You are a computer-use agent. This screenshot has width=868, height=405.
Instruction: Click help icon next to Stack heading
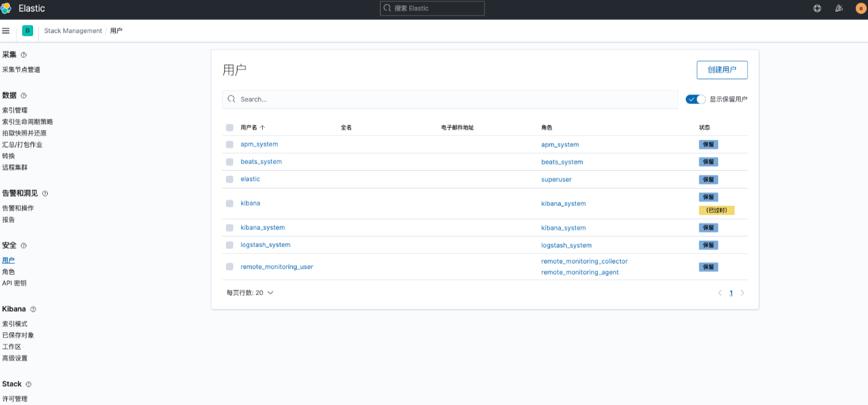28,385
